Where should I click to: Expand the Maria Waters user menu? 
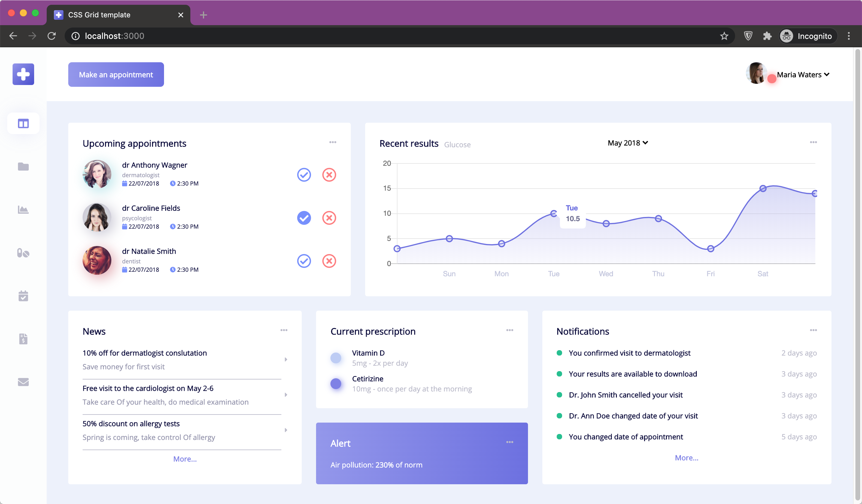coord(802,75)
